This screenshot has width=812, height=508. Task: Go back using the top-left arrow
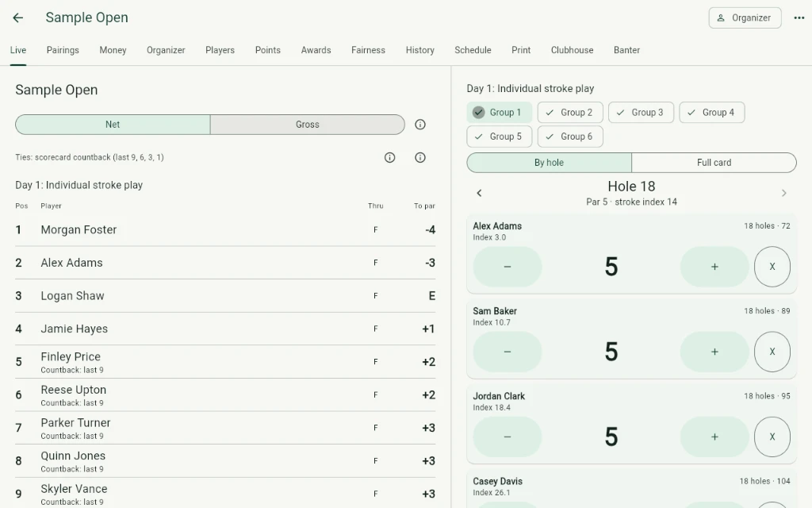click(x=18, y=17)
